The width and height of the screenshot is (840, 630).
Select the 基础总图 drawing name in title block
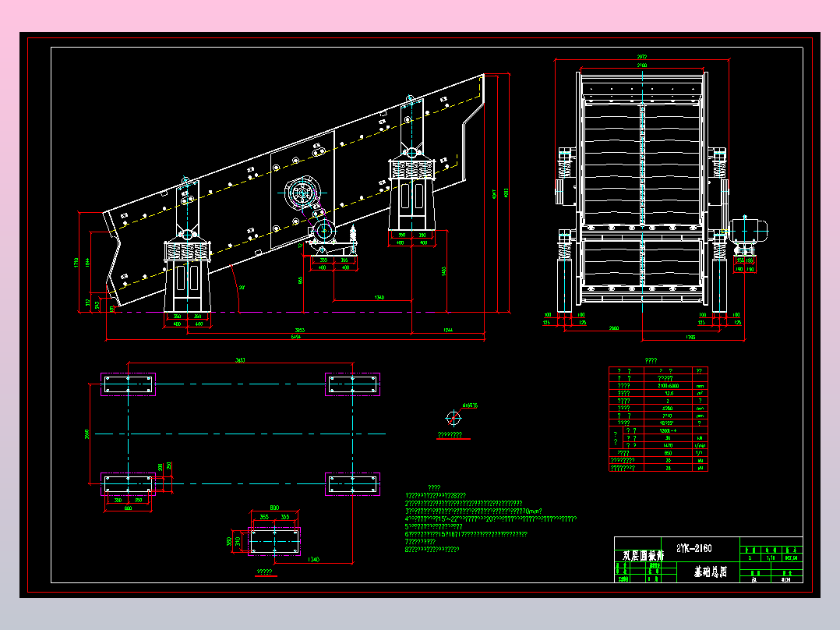711,572
